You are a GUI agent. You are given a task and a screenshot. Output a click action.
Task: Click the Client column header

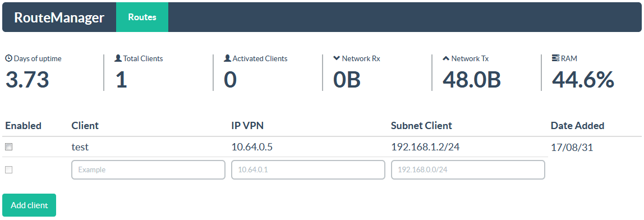[85, 126]
